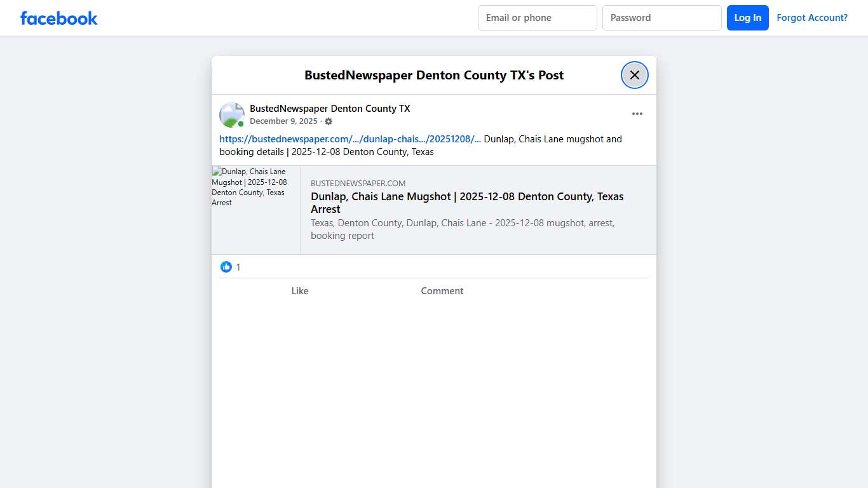Click the privacy gear icon beside the date

click(x=328, y=121)
